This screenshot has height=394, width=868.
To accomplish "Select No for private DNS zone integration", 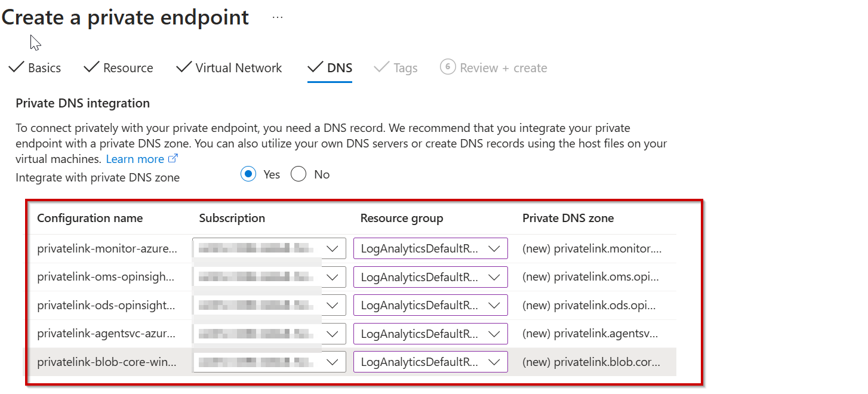I will pyautogui.click(x=298, y=174).
